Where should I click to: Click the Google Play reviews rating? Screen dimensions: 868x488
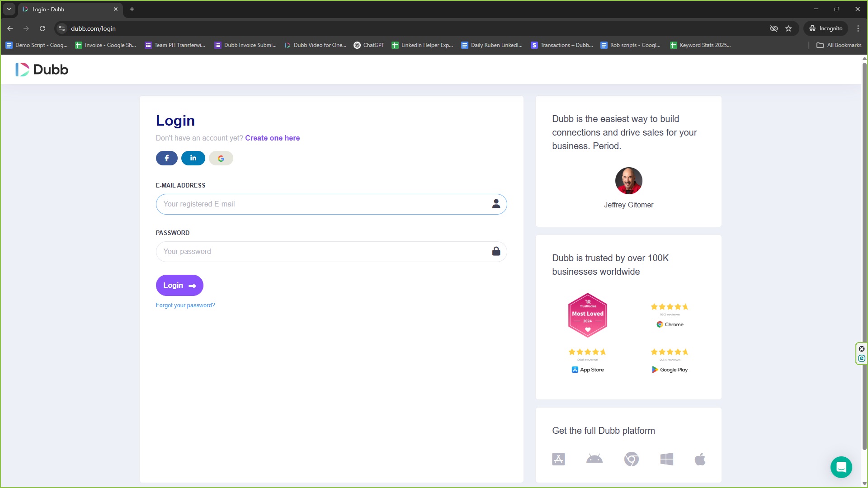pos(670,361)
